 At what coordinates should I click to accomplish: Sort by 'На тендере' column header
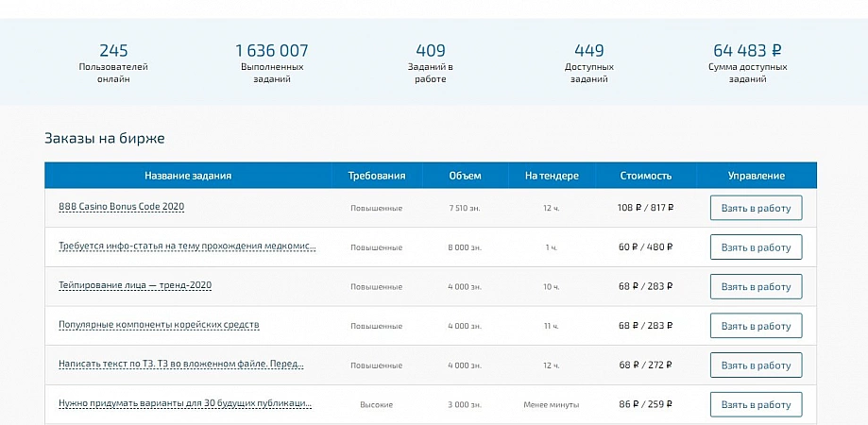[x=552, y=176]
